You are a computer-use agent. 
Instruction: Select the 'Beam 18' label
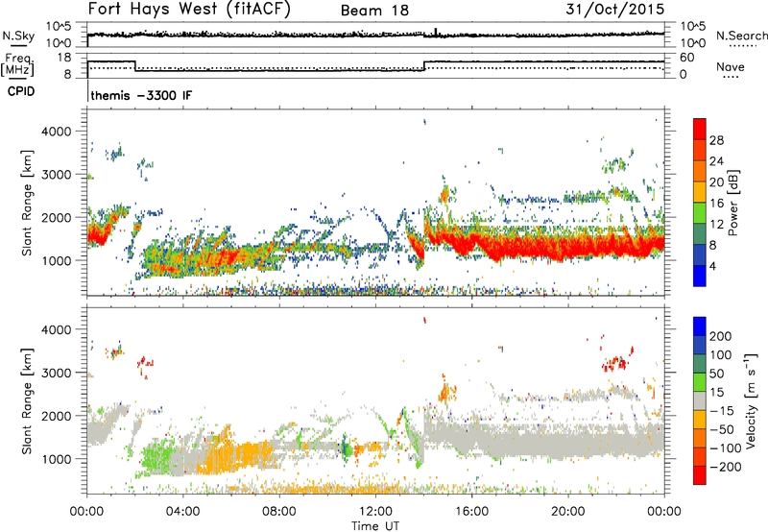click(x=374, y=11)
